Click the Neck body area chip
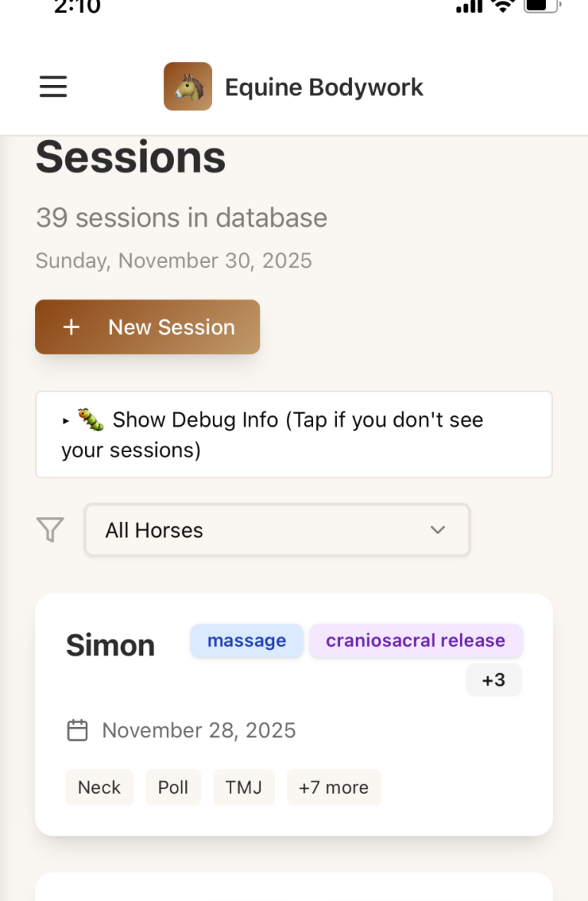Viewport: 588px width, 901px height. (100, 788)
